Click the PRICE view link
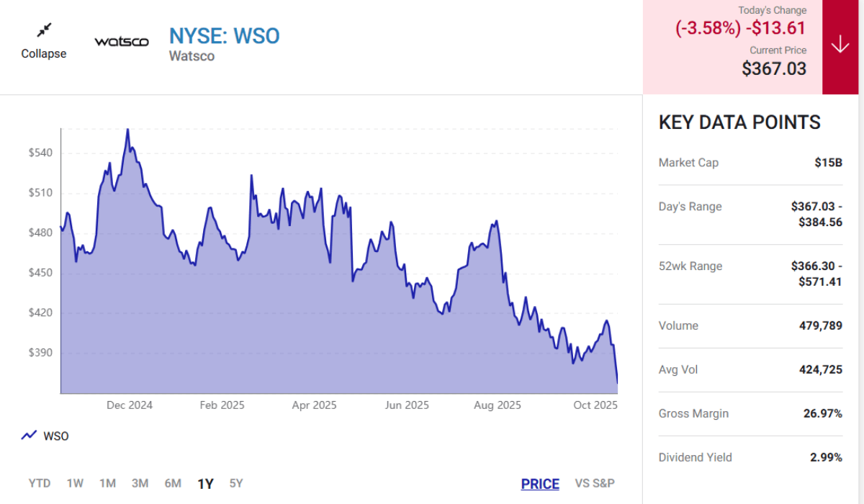The width and height of the screenshot is (864, 504). click(x=540, y=483)
